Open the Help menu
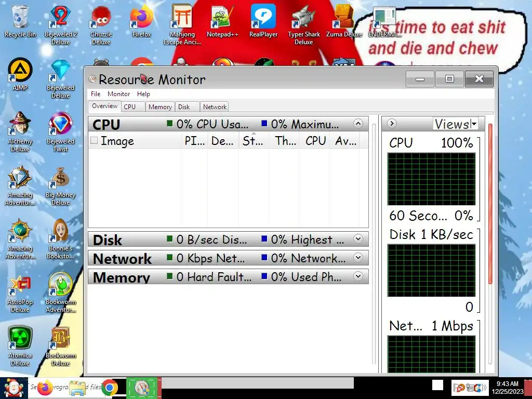This screenshot has height=399, width=532. (143, 94)
